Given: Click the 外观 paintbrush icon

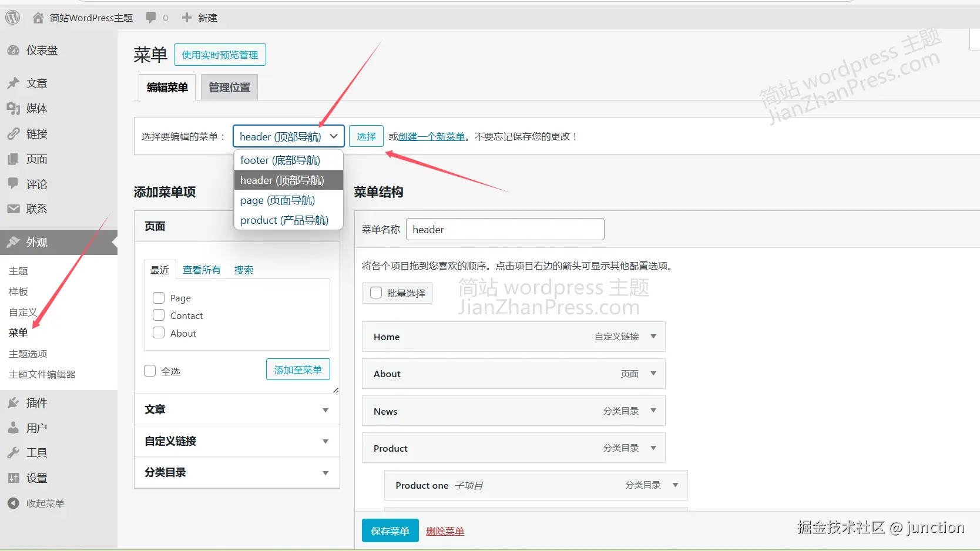Looking at the screenshot, I should (x=14, y=242).
